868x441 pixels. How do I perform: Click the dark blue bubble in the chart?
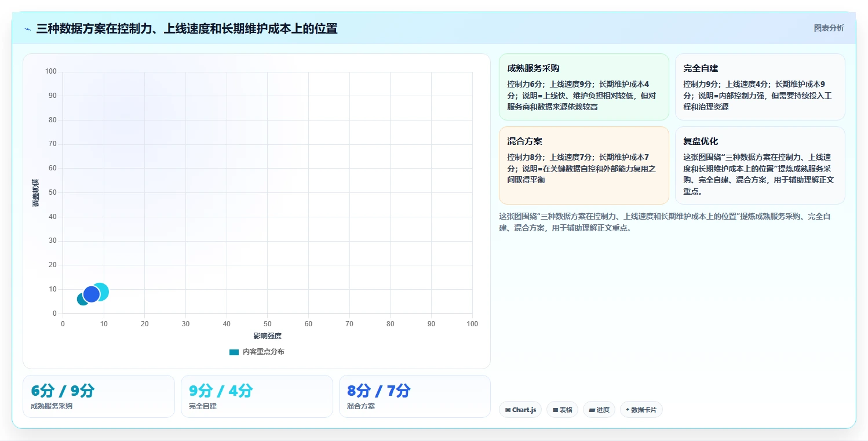point(92,294)
